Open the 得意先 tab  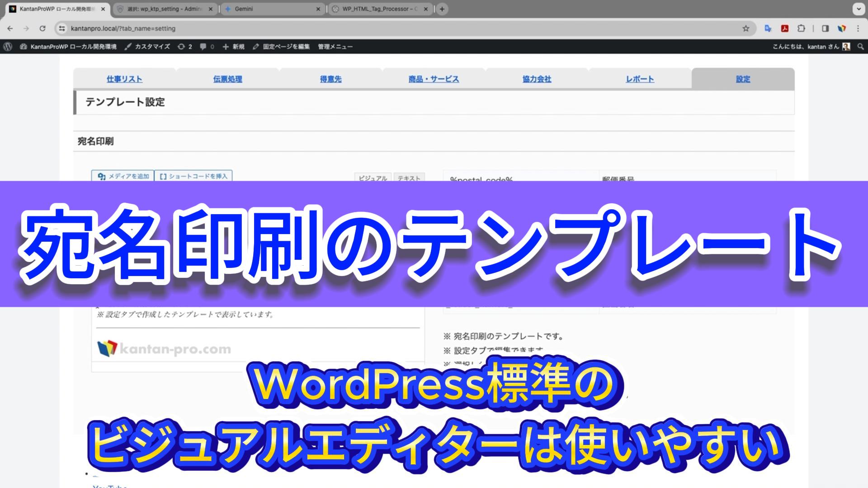point(330,79)
